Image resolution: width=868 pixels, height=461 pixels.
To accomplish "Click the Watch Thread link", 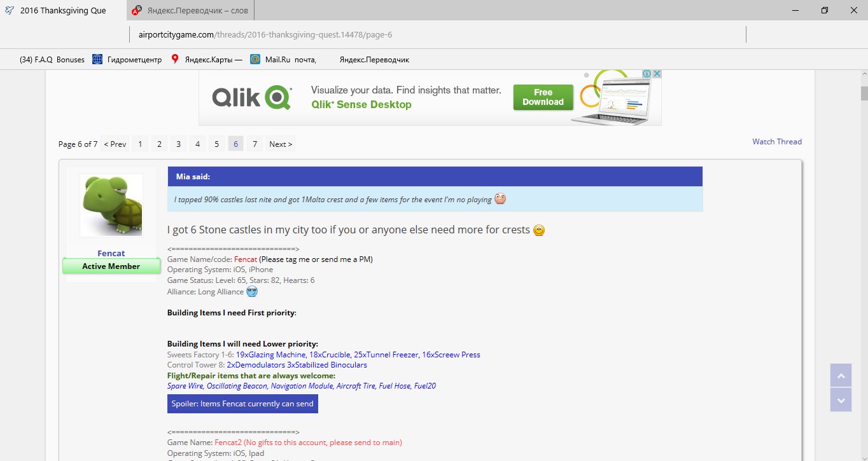I will pyautogui.click(x=777, y=142).
